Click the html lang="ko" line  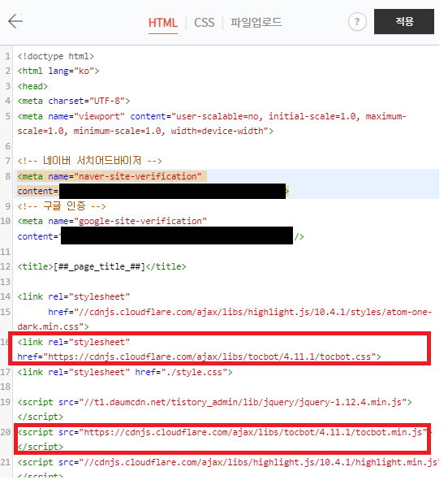pos(58,71)
